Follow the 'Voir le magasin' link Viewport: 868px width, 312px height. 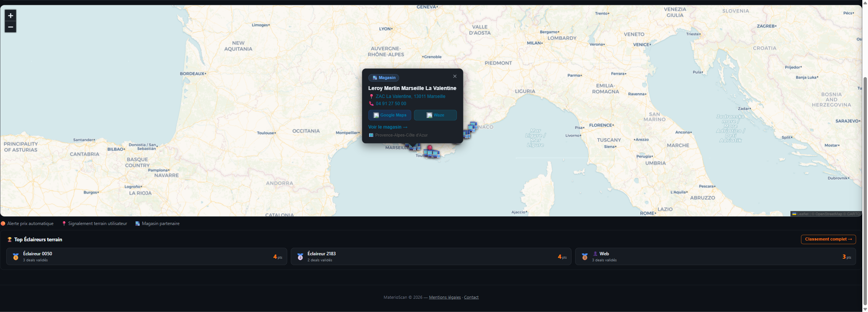tap(388, 127)
